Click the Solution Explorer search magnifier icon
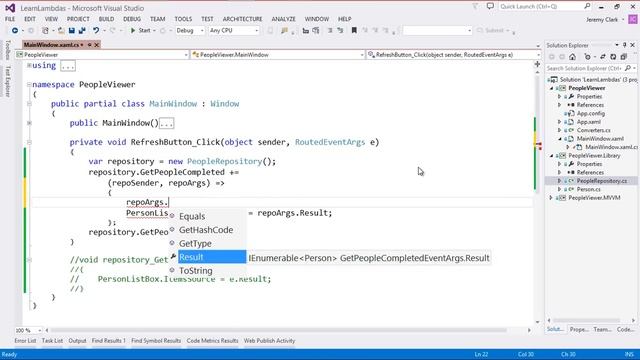This screenshot has width=640, height=360. [x=628, y=68]
